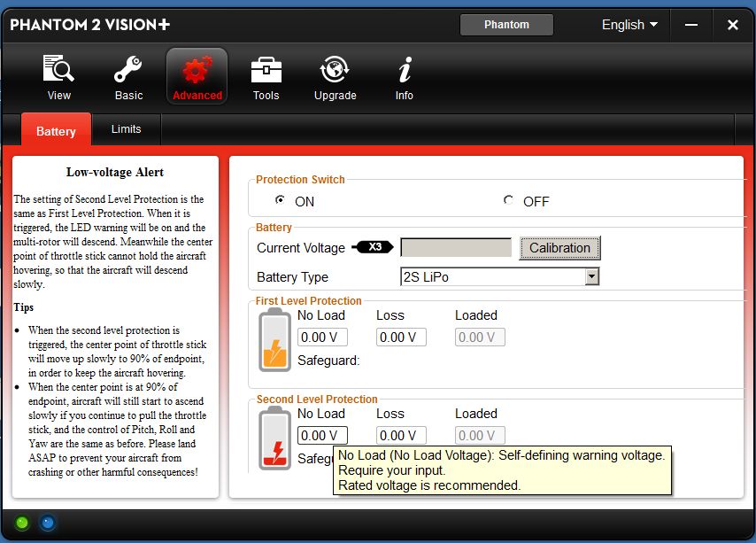756x543 pixels.
Task: Switch to the Battery tab
Action: pyautogui.click(x=56, y=131)
